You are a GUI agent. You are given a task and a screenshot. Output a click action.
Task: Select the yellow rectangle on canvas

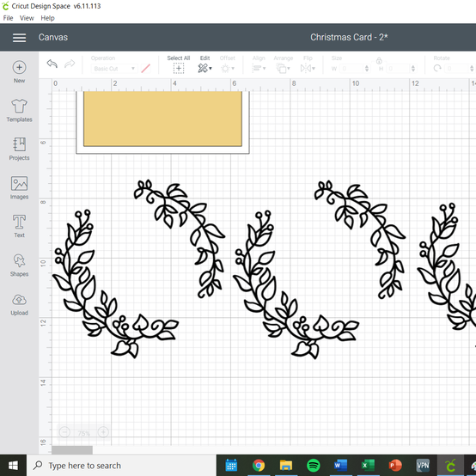162,119
